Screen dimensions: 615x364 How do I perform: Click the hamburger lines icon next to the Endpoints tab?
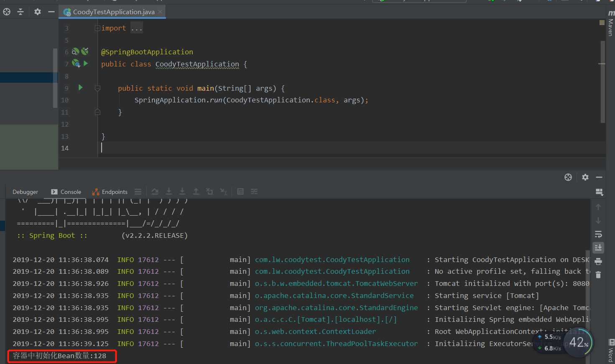138,192
